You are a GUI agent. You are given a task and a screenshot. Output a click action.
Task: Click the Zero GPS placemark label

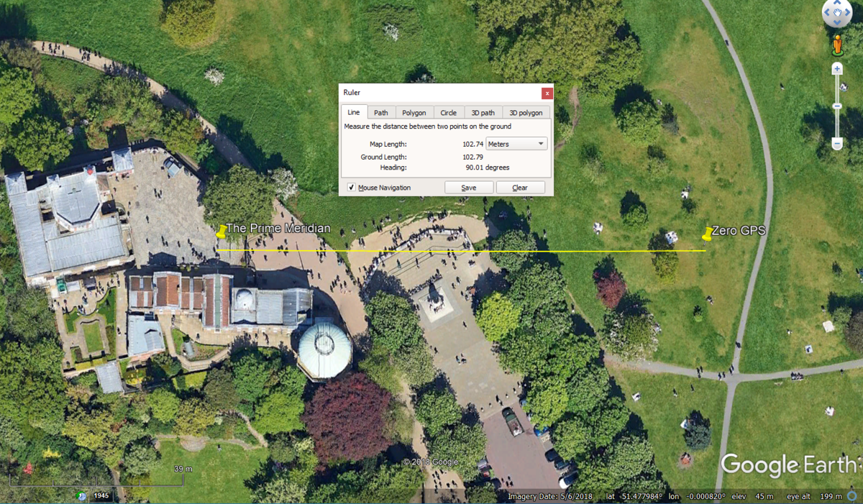739,231
